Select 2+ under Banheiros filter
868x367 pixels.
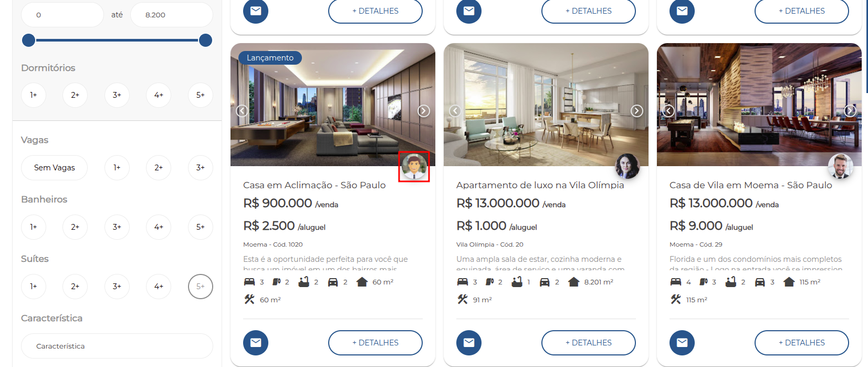[x=75, y=227]
